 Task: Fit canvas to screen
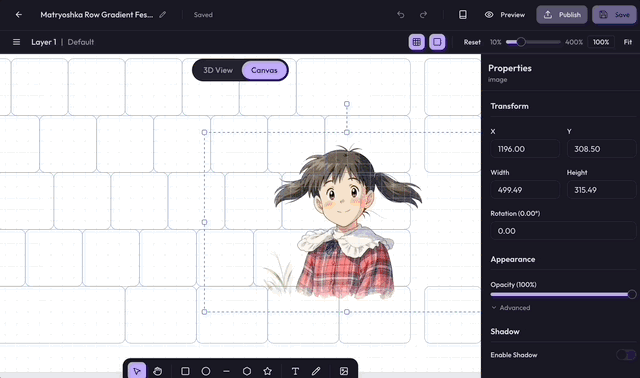click(627, 42)
